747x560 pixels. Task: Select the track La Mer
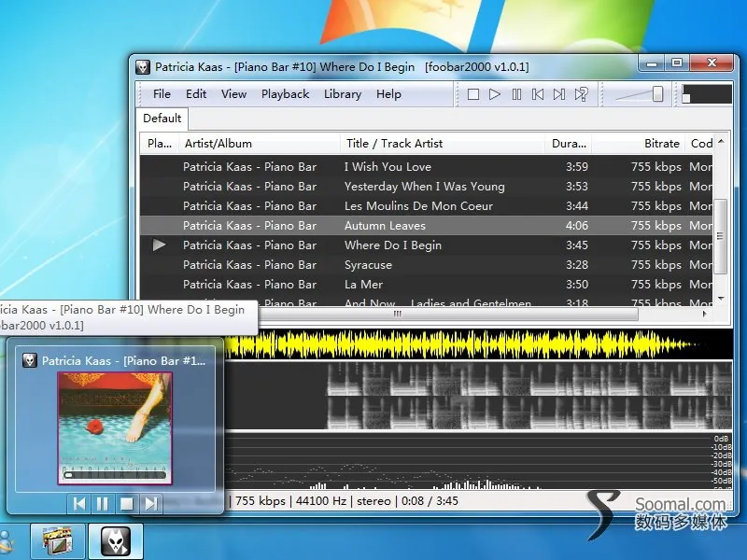(x=427, y=285)
